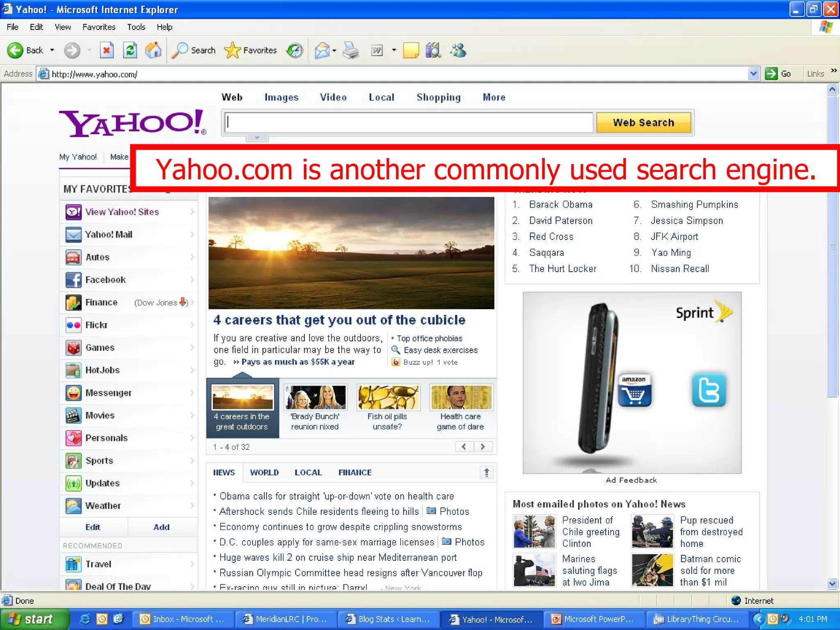This screenshot has height=630, width=840.
Task: Click the Ad Feedback link
Action: coord(632,480)
